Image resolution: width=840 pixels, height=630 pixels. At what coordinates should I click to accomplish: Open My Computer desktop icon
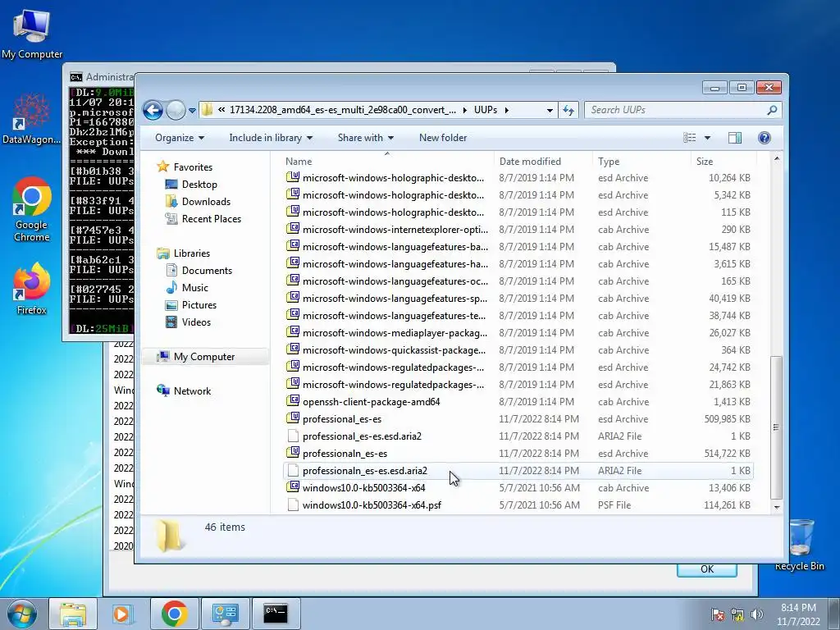coord(32,33)
